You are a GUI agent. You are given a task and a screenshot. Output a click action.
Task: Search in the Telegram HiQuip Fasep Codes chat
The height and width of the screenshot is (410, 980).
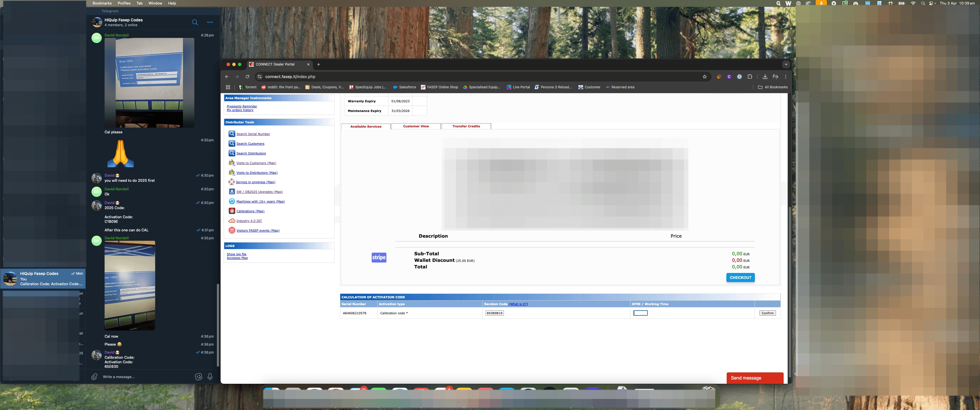(195, 23)
